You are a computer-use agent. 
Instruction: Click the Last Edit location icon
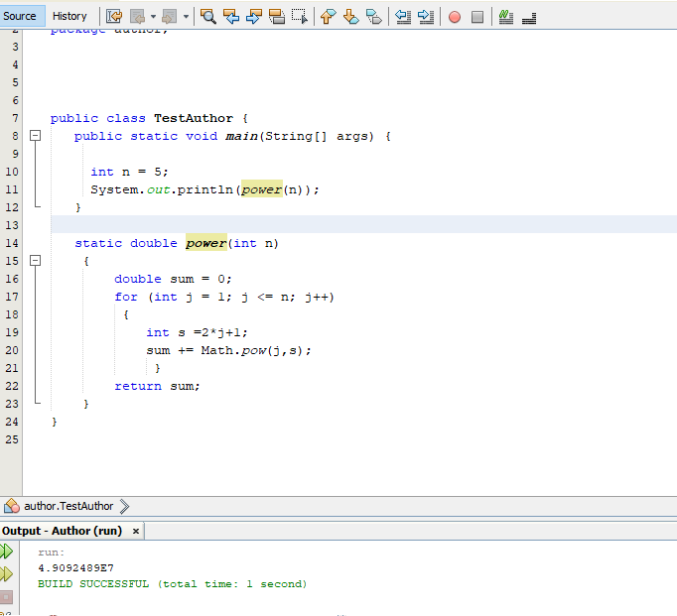pos(114,17)
